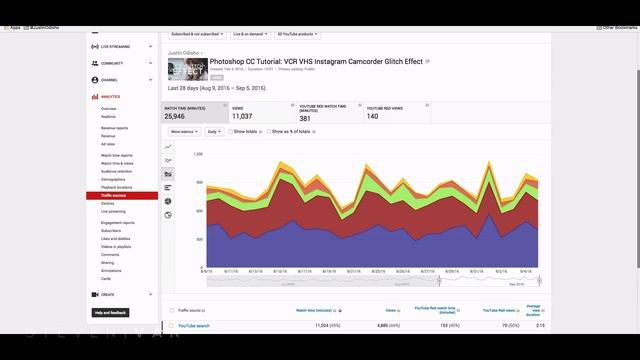Sort by Watch time (minutes) column header
The image size is (640, 360).
pyautogui.click(x=314, y=311)
